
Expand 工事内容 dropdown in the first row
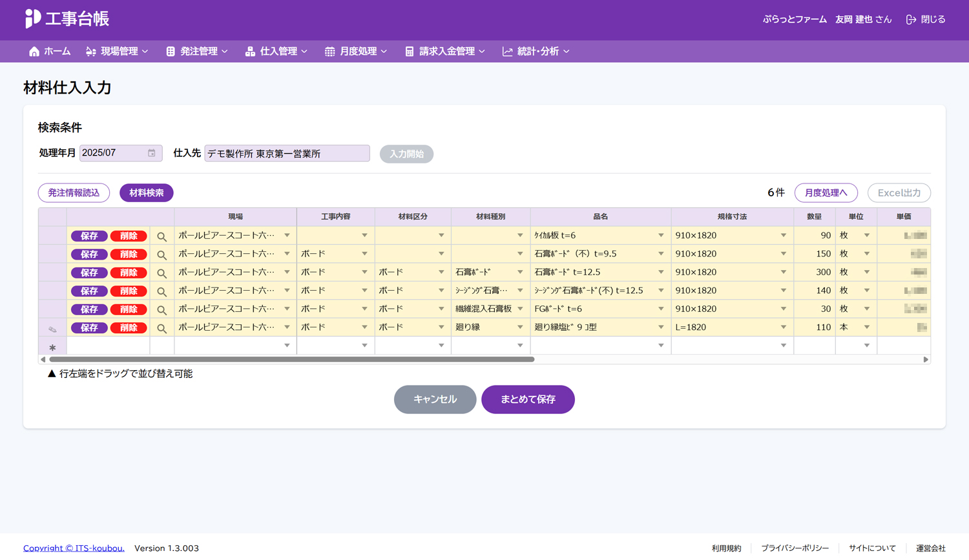364,236
